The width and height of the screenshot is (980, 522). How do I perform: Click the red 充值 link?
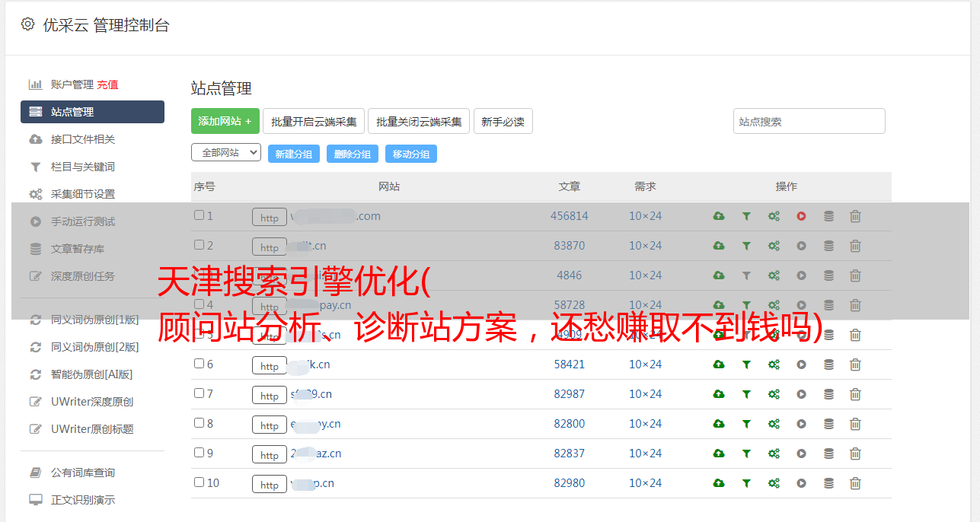pyautogui.click(x=107, y=84)
